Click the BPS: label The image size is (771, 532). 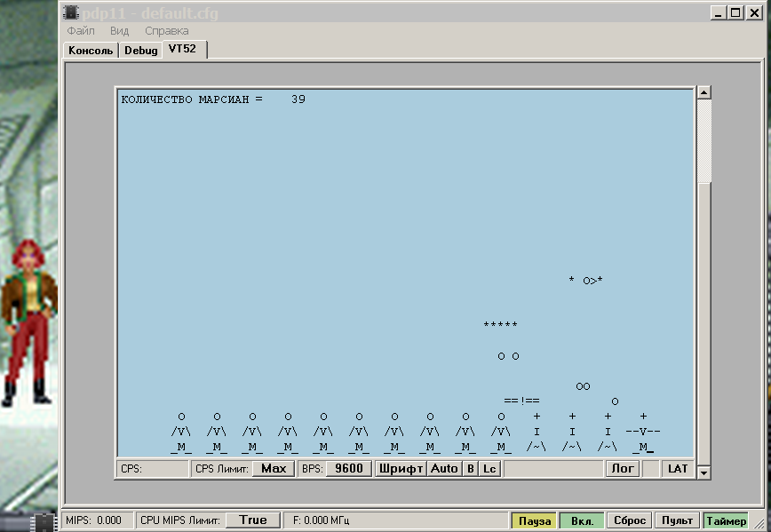(313, 469)
